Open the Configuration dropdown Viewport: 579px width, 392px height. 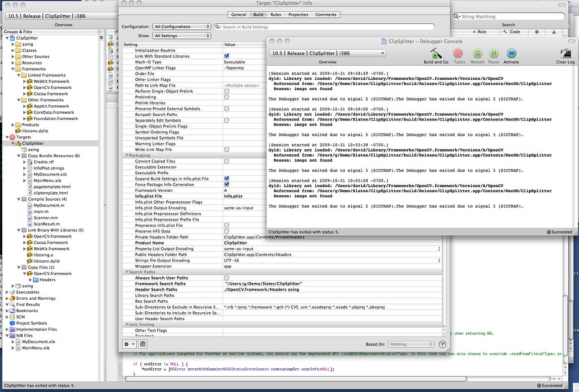182,27
